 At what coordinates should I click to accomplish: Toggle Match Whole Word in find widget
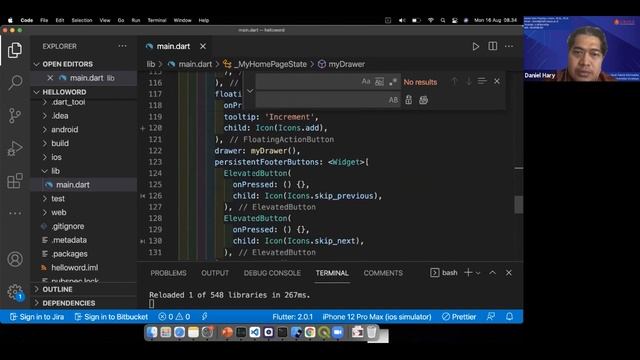[x=379, y=82]
